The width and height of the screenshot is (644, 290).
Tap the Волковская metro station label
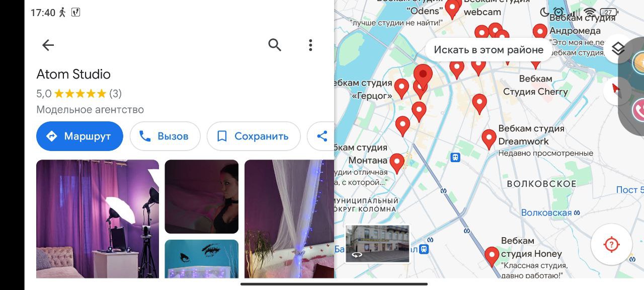coord(546,212)
